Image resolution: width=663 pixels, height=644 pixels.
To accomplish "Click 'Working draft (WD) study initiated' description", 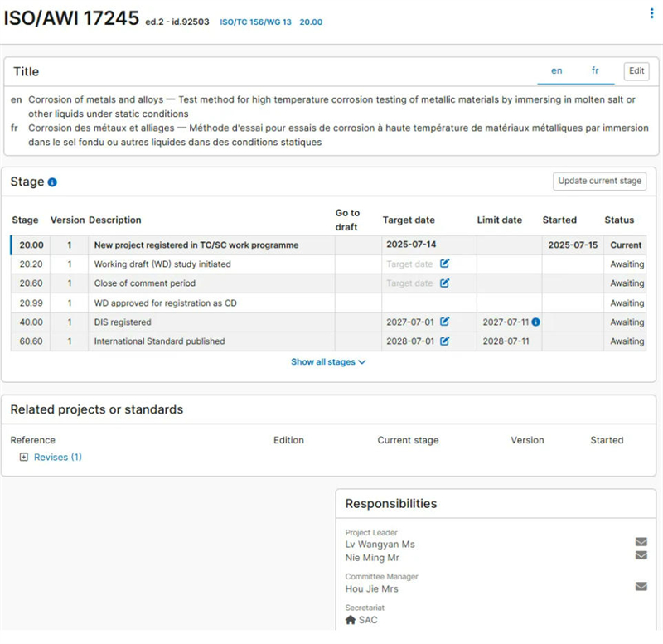I will [x=162, y=264].
